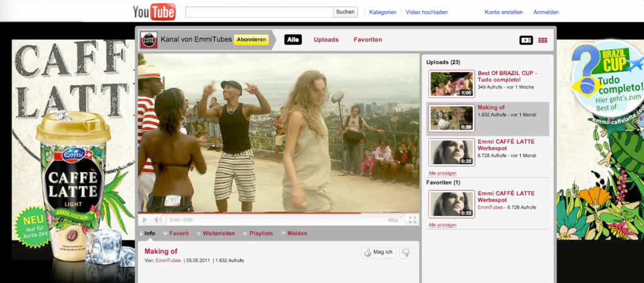The width and height of the screenshot is (644, 283).
Task: Open the 360p quality dropdown
Action: click(395, 220)
